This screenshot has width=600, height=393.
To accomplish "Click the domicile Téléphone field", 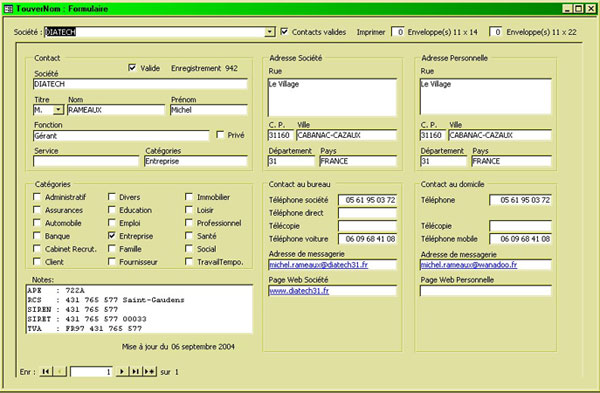I will click(520, 200).
